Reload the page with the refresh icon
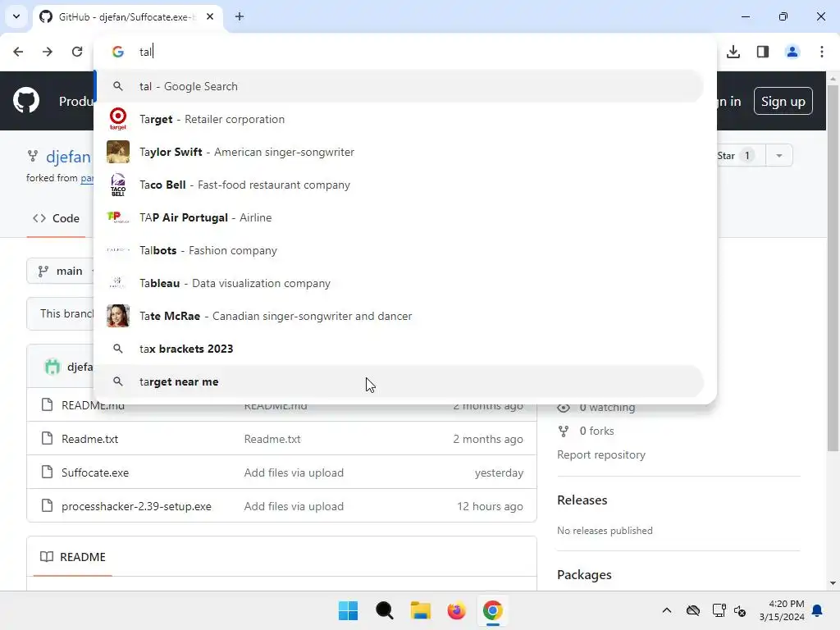Viewport: 840px width, 630px height. [77, 52]
